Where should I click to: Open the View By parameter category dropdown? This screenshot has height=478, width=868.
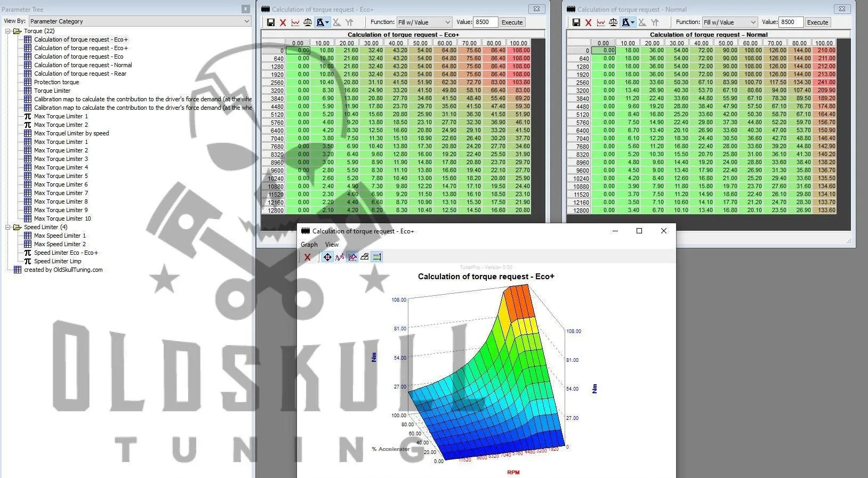pos(140,21)
